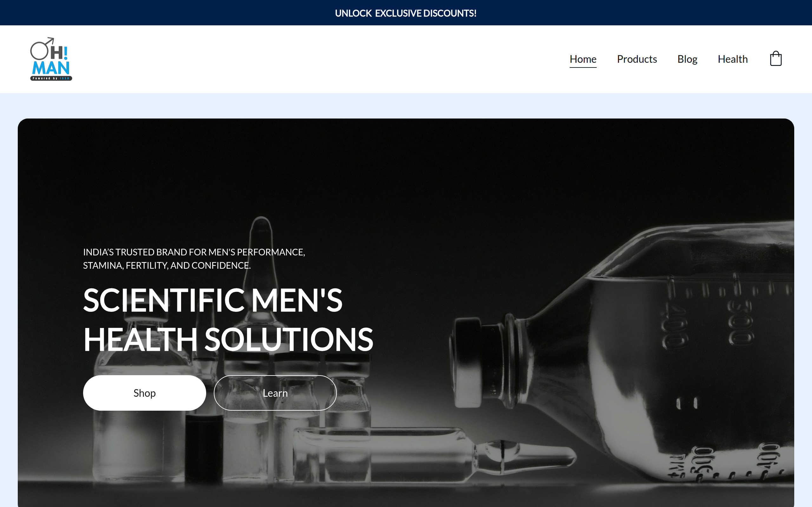The image size is (812, 507).
Task: Click the OH! MAN logo
Action: click(51, 59)
